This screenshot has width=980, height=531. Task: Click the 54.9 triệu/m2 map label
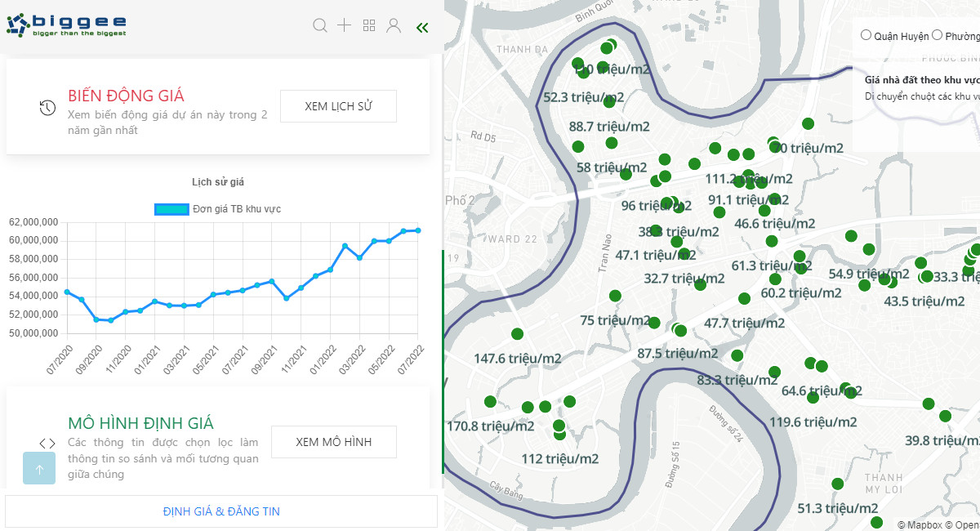coord(869,274)
